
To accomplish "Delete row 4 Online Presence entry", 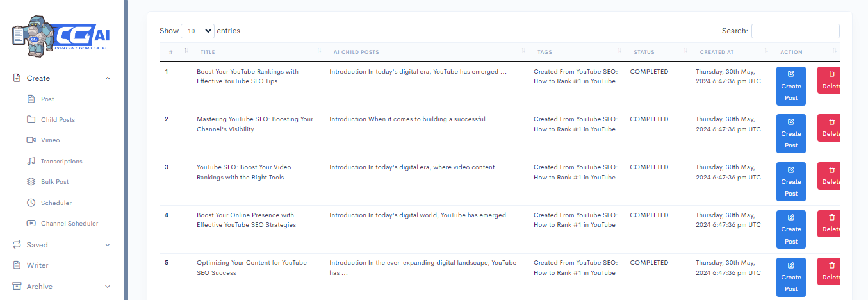I will point(829,223).
